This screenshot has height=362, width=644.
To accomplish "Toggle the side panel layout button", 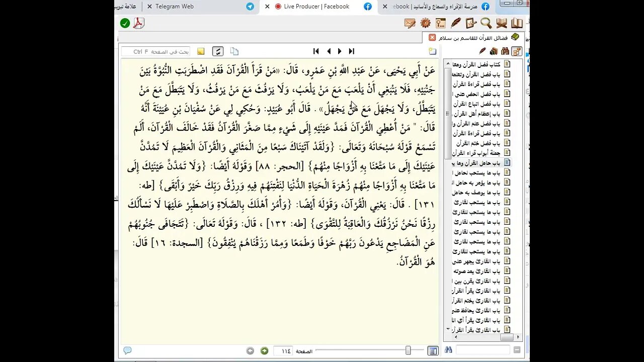I will [x=433, y=351].
